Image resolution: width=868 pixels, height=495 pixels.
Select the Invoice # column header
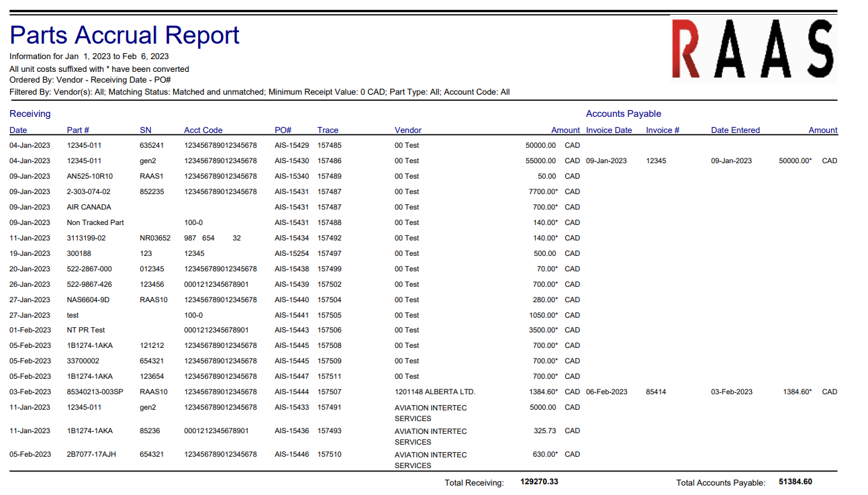pyautogui.click(x=663, y=130)
